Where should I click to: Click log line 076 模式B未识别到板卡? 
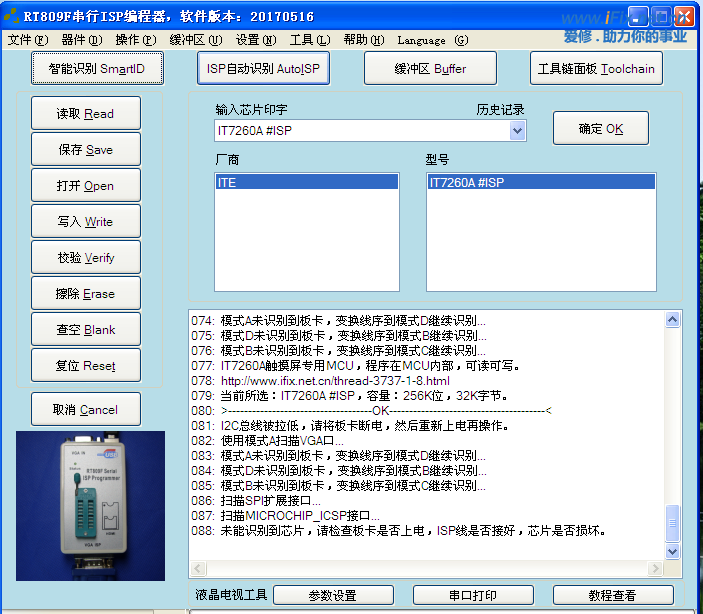(338, 350)
